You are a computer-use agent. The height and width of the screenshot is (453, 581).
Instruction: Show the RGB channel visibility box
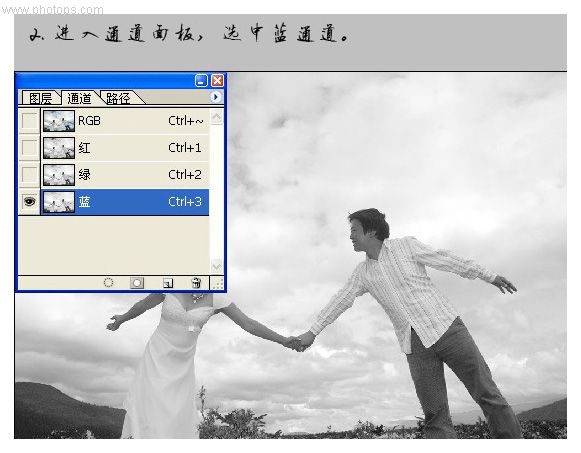[x=29, y=121]
